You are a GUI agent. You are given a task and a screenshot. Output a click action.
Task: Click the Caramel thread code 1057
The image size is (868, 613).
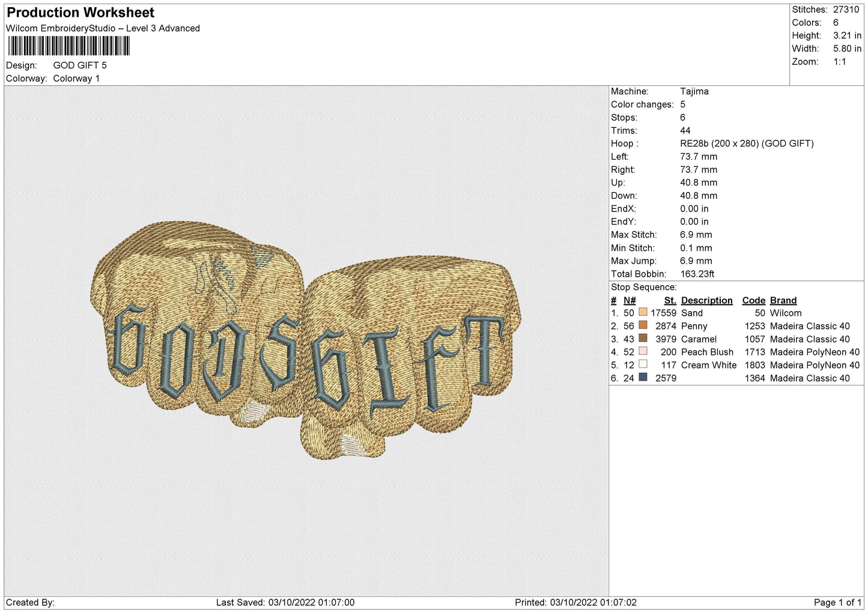tap(754, 339)
